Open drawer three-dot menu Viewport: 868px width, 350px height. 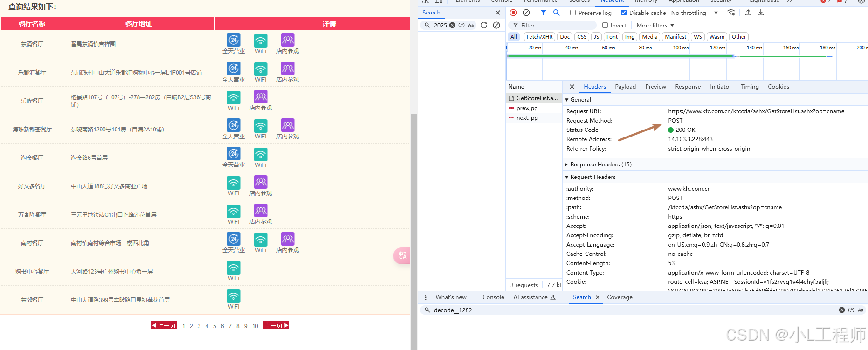pyautogui.click(x=426, y=297)
